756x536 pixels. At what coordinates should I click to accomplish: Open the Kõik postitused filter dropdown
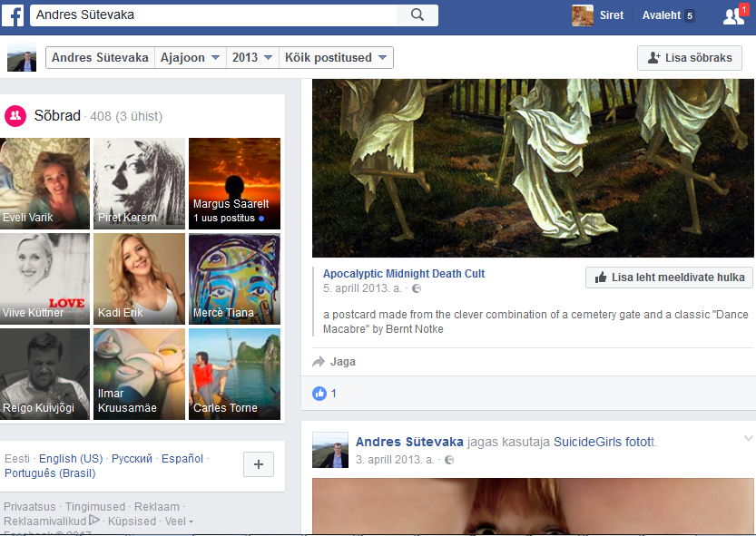tap(336, 57)
